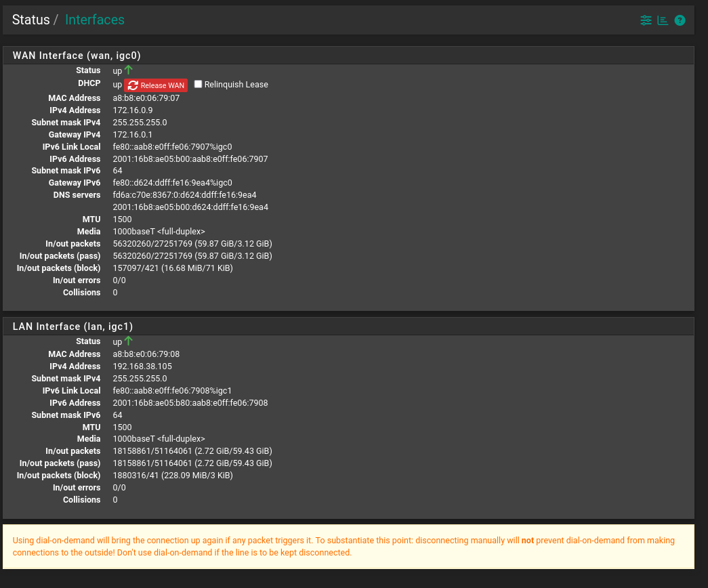Click the WAN Gateway IPv4 value 172.16.0.1
Viewport: 708px width, 588px height.
tap(133, 134)
